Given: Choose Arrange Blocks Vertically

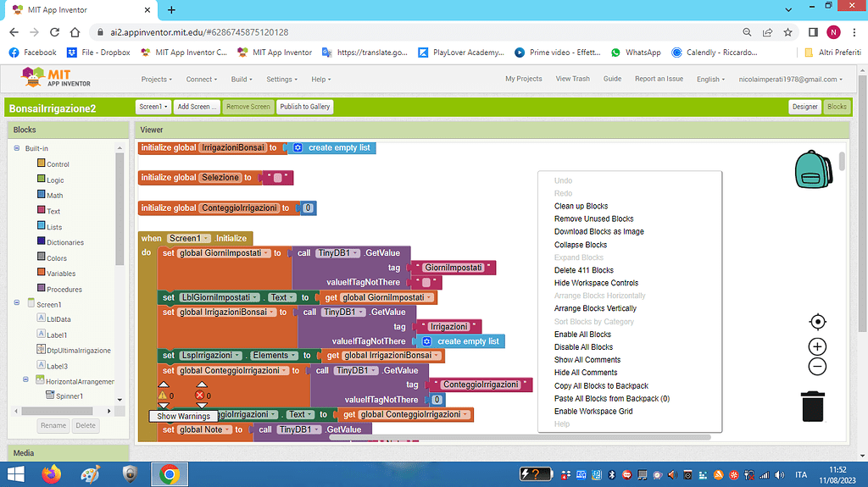Looking at the screenshot, I should click(595, 308).
